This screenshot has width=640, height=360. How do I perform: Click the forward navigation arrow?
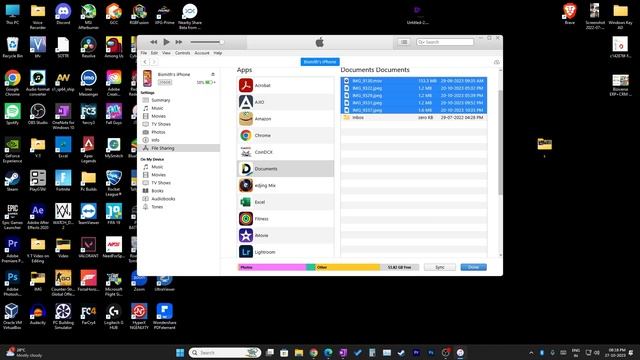153,62
